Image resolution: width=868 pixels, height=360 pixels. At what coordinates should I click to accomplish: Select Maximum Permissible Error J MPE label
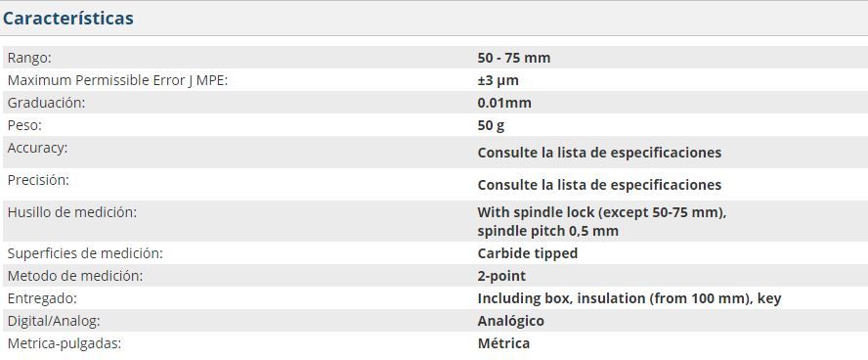coord(118,80)
